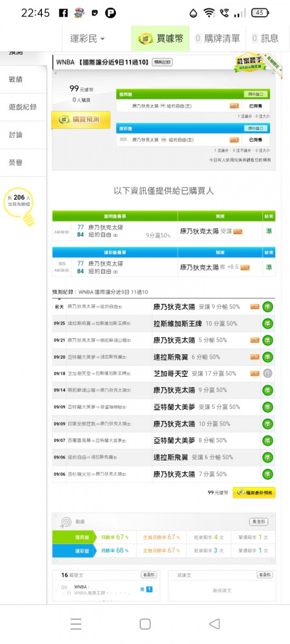290x644 pixels.
Task: Click the grey result icon for 09/18 row
Action: pos(268,374)
